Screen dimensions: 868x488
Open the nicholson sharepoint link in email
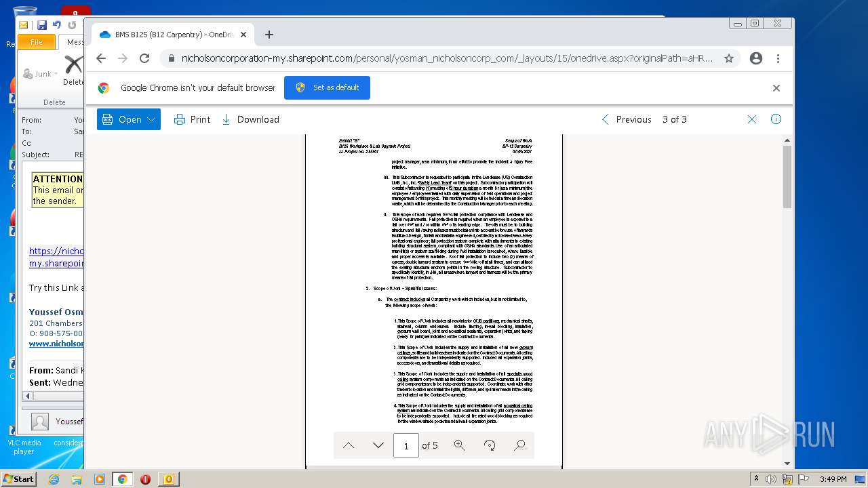tap(57, 257)
